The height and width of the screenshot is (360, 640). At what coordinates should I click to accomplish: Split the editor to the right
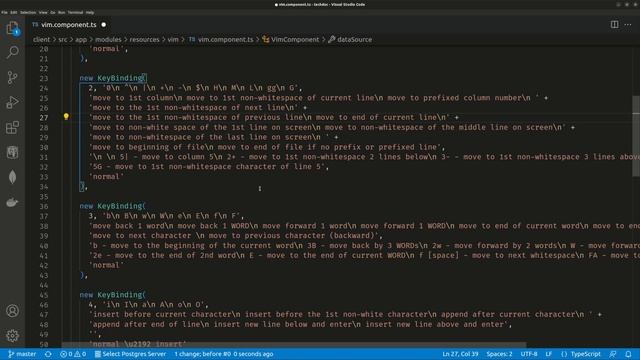coord(614,24)
